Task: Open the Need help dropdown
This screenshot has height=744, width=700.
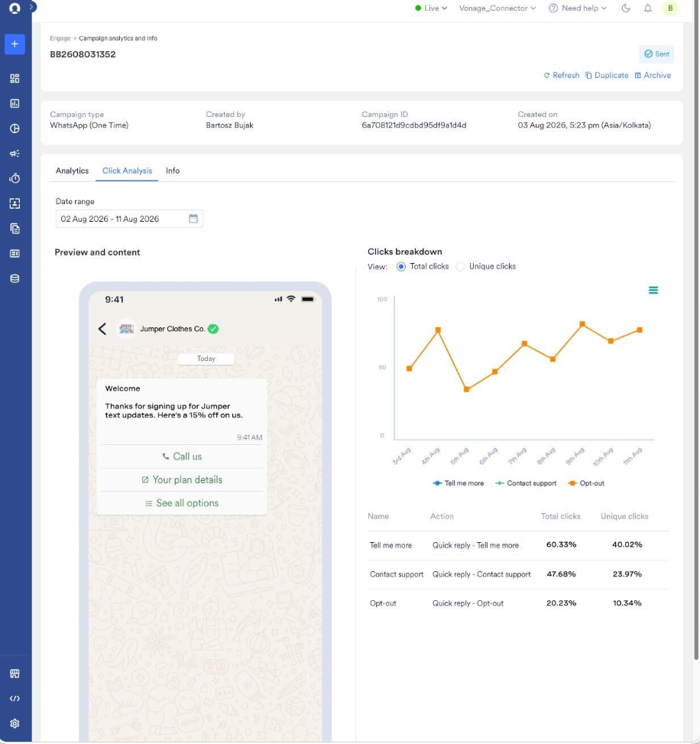Action: (578, 8)
